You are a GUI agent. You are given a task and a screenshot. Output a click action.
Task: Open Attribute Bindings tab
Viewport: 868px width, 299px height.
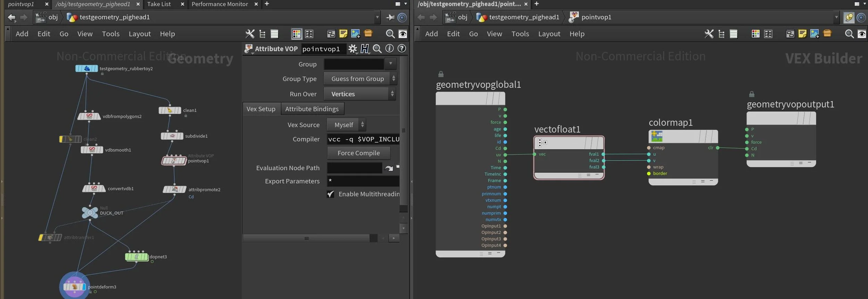(312, 109)
